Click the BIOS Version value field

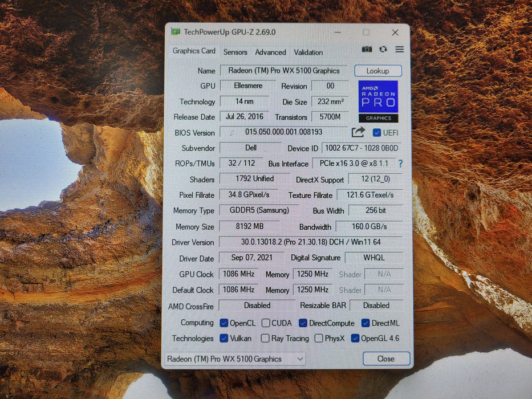(x=283, y=132)
